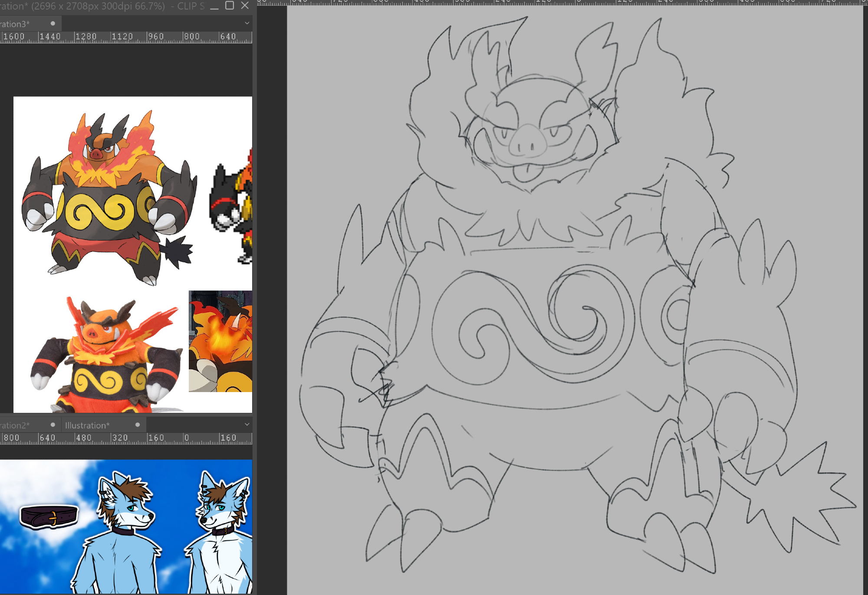Switch to the Illustration canvas tab

click(x=88, y=425)
